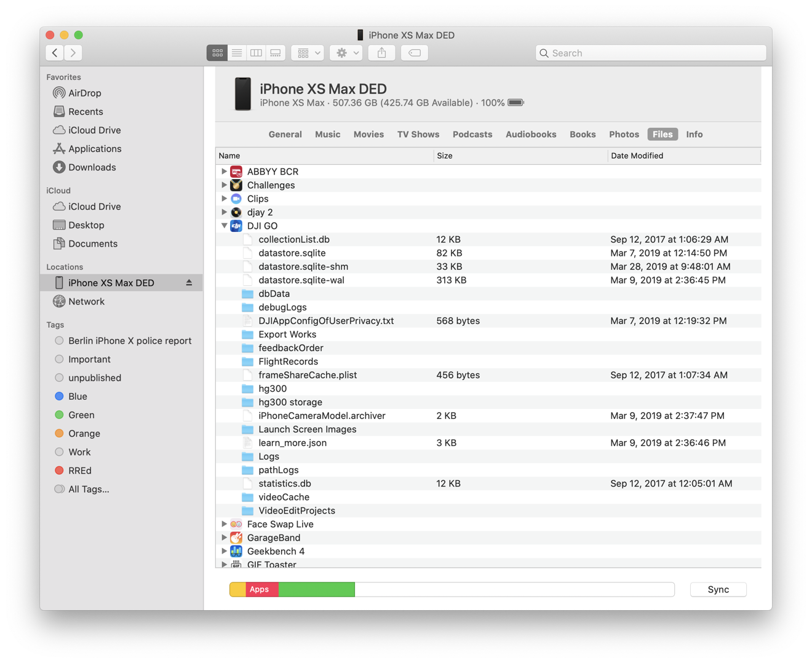Viewport: 812px width, 663px height.
Task: Switch to the Books tab
Action: (x=583, y=134)
